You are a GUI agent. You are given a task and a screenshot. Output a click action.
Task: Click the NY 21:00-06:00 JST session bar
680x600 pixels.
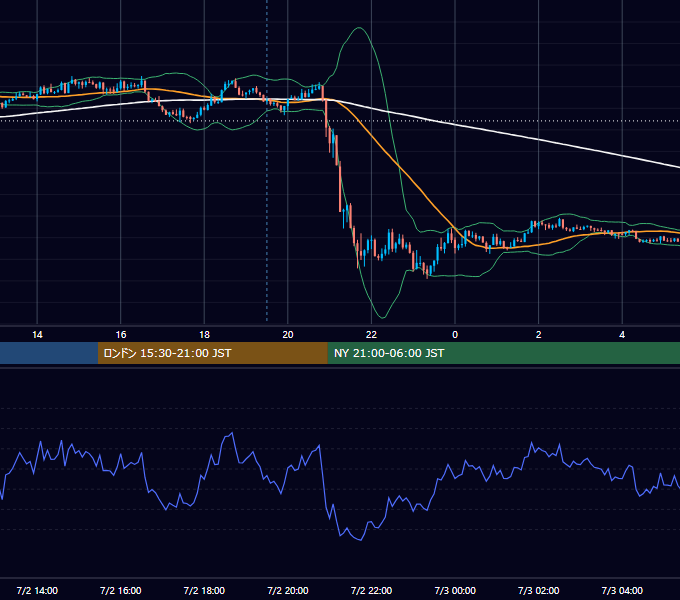click(x=503, y=353)
